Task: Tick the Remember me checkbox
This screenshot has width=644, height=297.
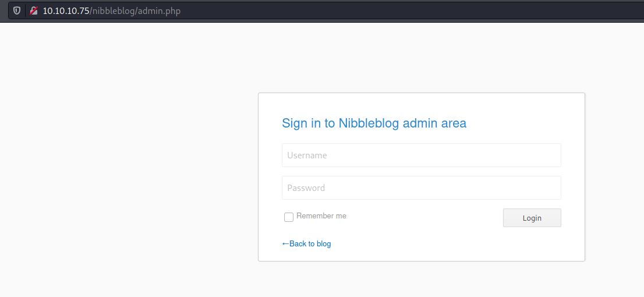Action: pyautogui.click(x=289, y=217)
